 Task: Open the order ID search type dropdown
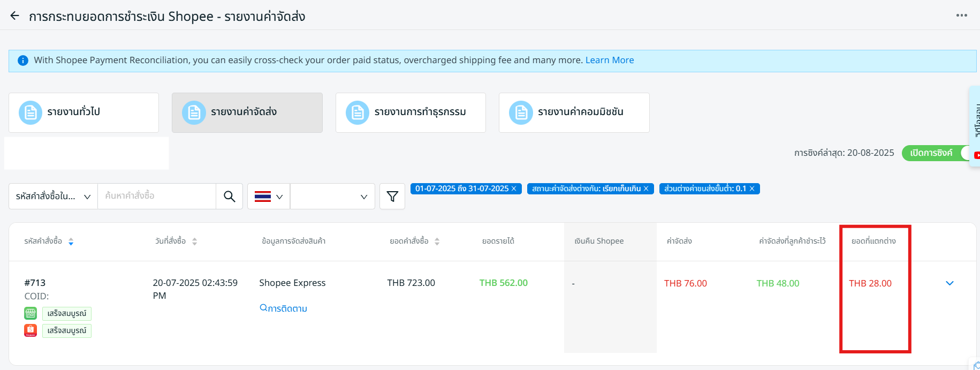click(x=53, y=197)
